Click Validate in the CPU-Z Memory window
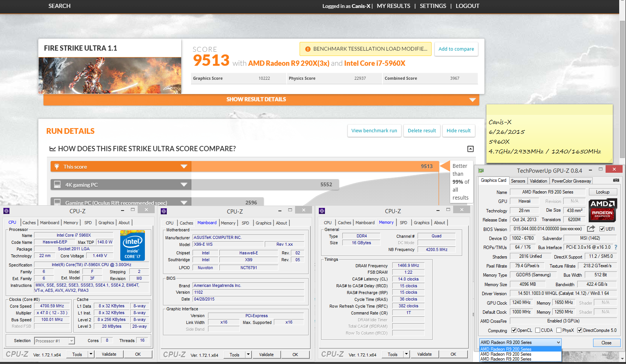Image resolution: width=626 pixels, height=364 pixels. [424, 354]
